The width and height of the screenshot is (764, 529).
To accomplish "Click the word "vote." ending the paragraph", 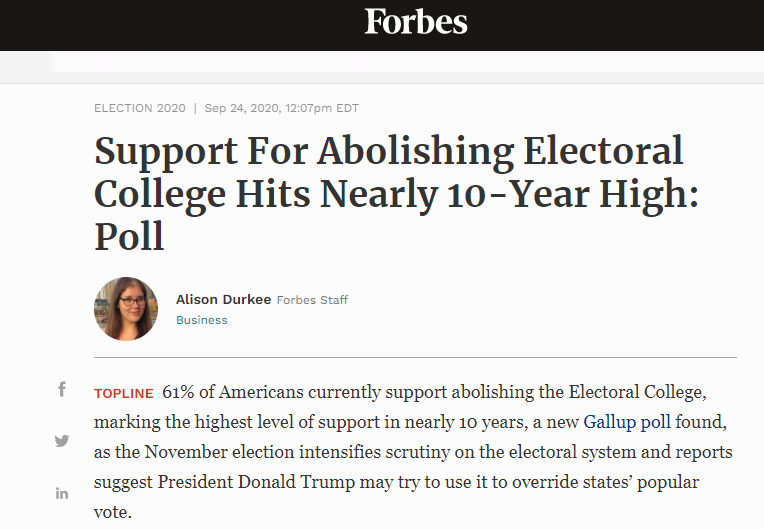I will [x=113, y=512].
